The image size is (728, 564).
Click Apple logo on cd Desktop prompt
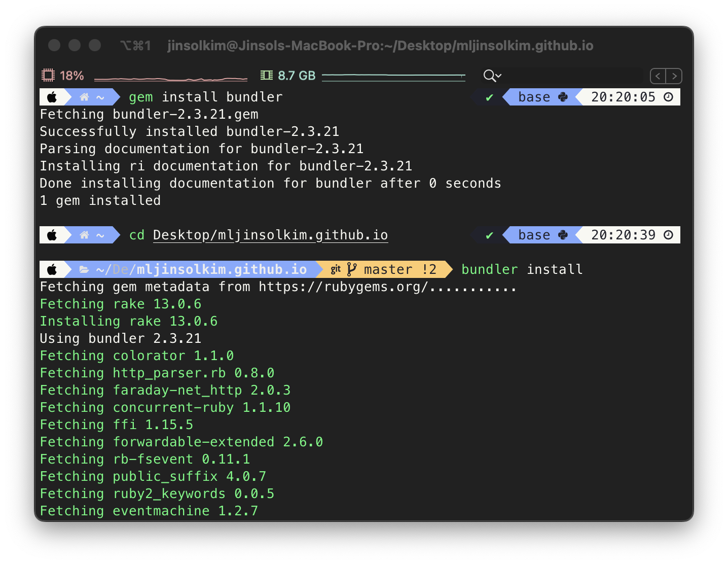click(x=52, y=235)
